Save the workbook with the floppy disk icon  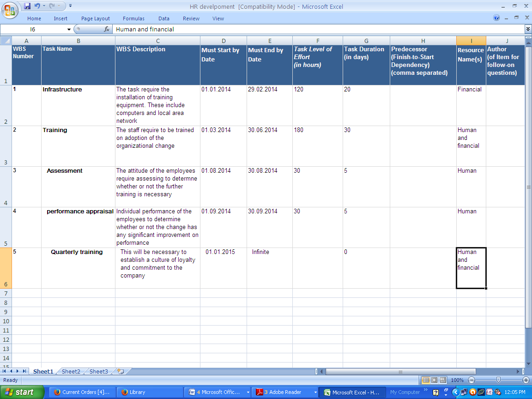[x=27, y=6]
